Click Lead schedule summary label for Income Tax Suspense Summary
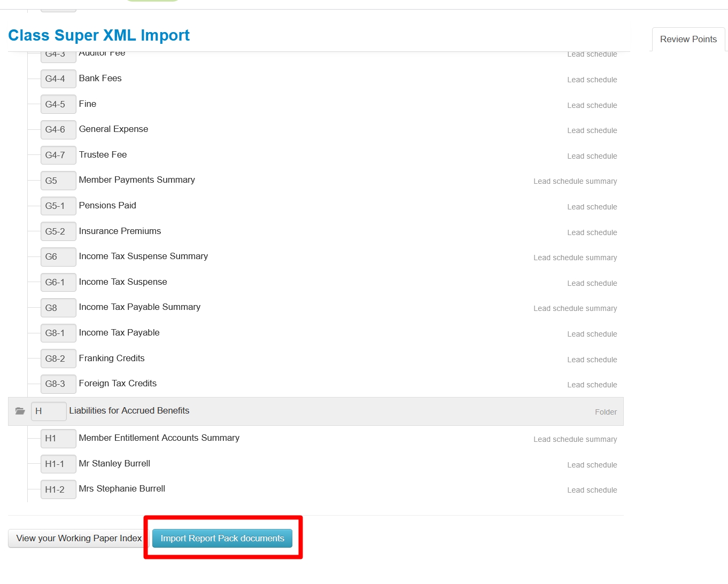 click(575, 258)
